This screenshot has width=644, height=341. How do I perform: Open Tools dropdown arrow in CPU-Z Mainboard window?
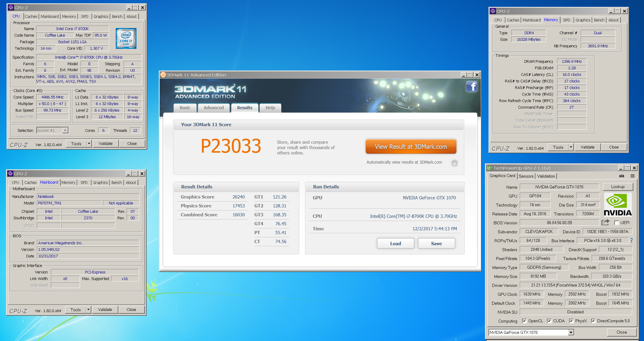click(x=88, y=310)
